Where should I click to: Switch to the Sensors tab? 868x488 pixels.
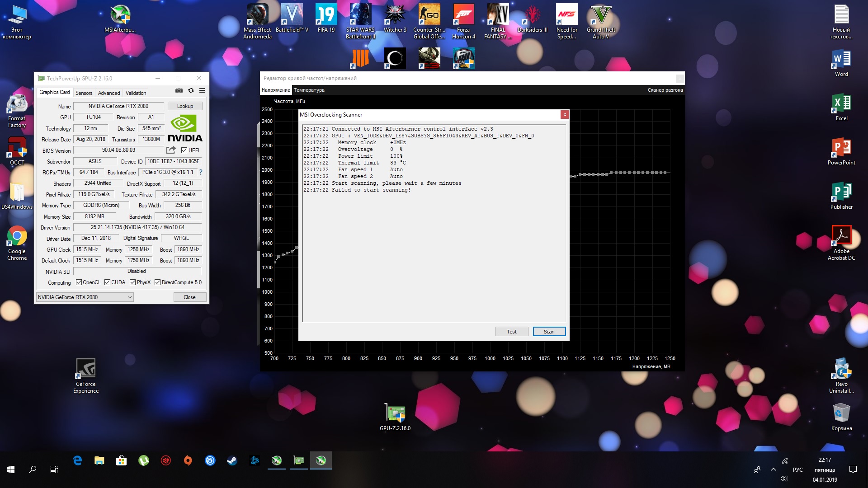click(x=84, y=93)
